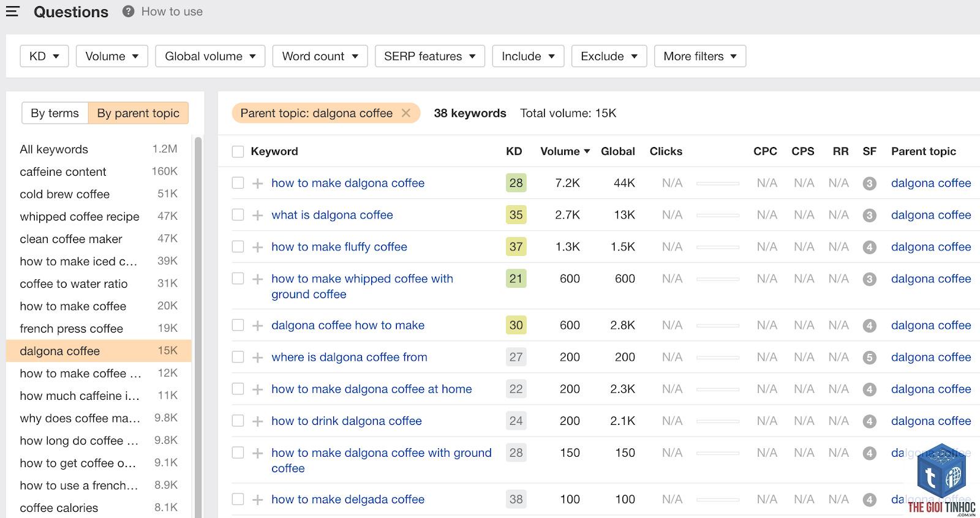The width and height of the screenshot is (980, 518).
Task: Open 'where is dalgona coffee from' keyword link
Action: (349, 357)
